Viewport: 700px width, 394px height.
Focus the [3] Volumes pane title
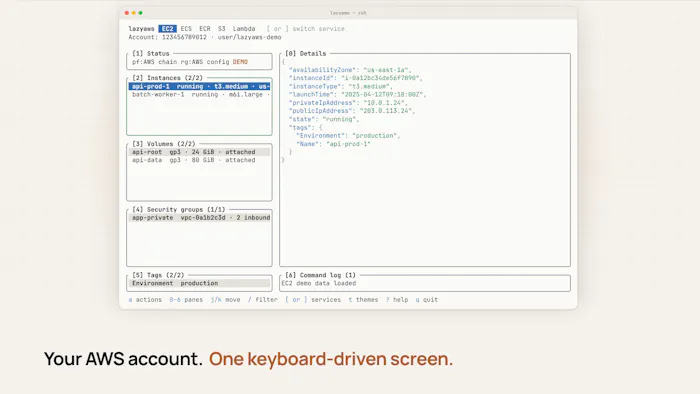164,144
